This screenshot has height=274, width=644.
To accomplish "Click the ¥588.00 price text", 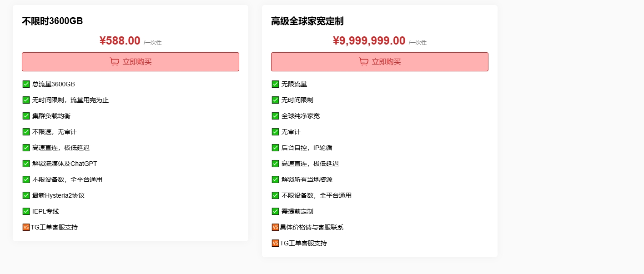I will point(120,41).
